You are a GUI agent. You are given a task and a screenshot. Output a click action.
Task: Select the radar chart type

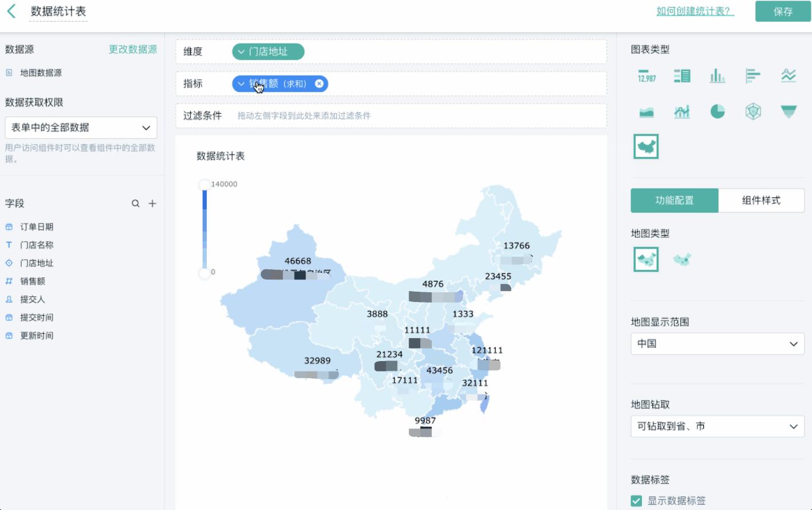(x=753, y=111)
